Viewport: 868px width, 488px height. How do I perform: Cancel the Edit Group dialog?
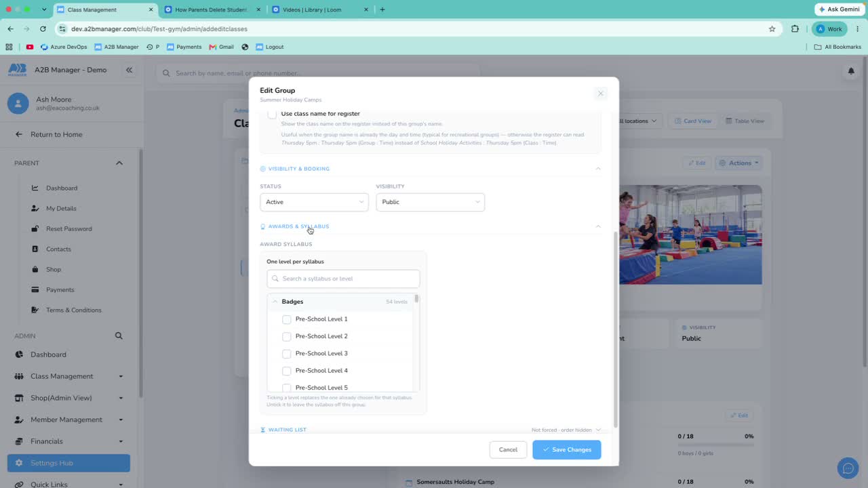(x=508, y=449)
